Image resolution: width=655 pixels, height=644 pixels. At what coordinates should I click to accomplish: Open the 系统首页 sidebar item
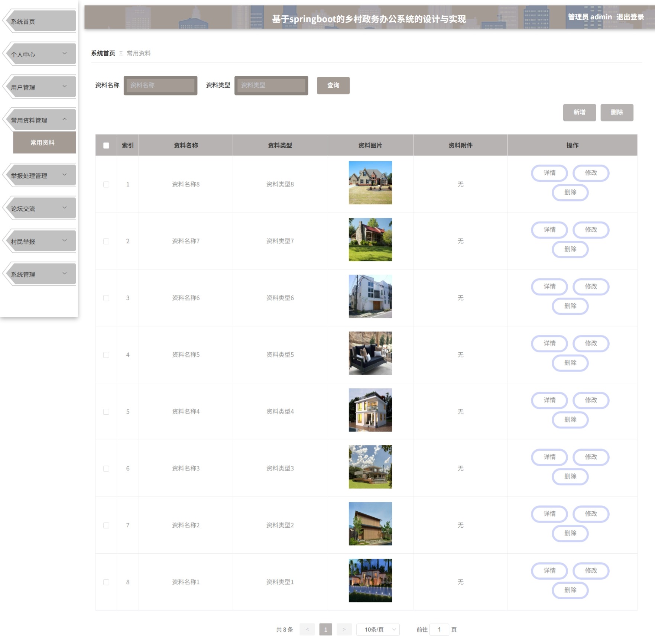(x=39, y=21)
